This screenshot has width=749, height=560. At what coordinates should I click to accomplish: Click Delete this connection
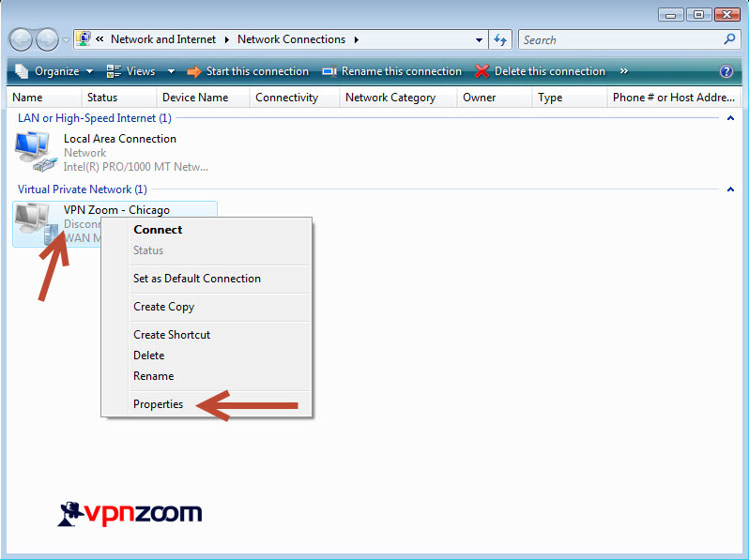click(541, 71)
